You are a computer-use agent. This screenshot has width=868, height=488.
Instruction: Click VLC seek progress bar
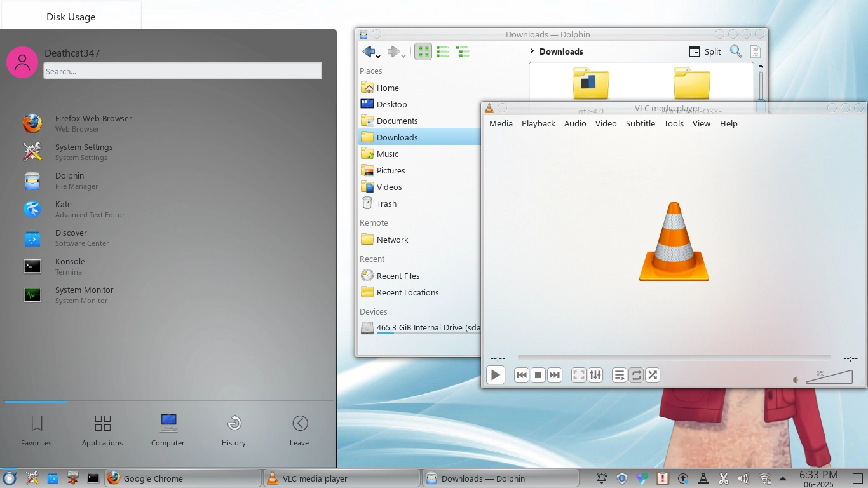click(x=674, y=358)
